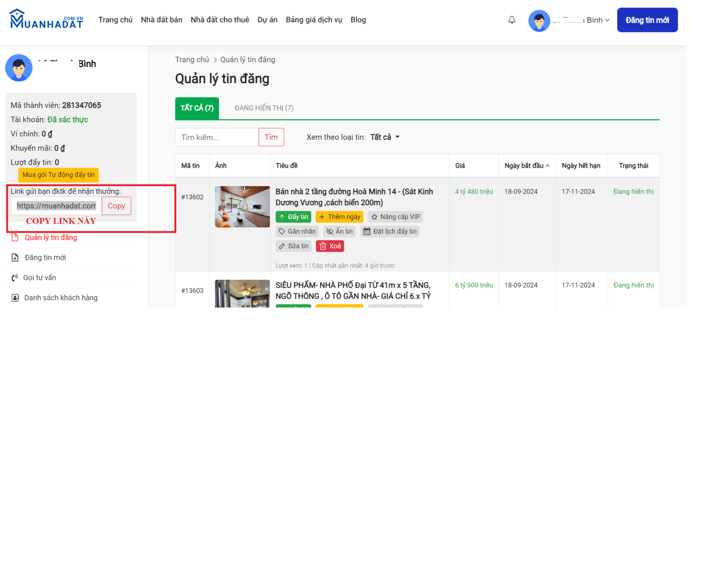Open Danh sách khách hàng in the sidebar
705x588 pixels.
pyautogui.click(x=61, y=298)
